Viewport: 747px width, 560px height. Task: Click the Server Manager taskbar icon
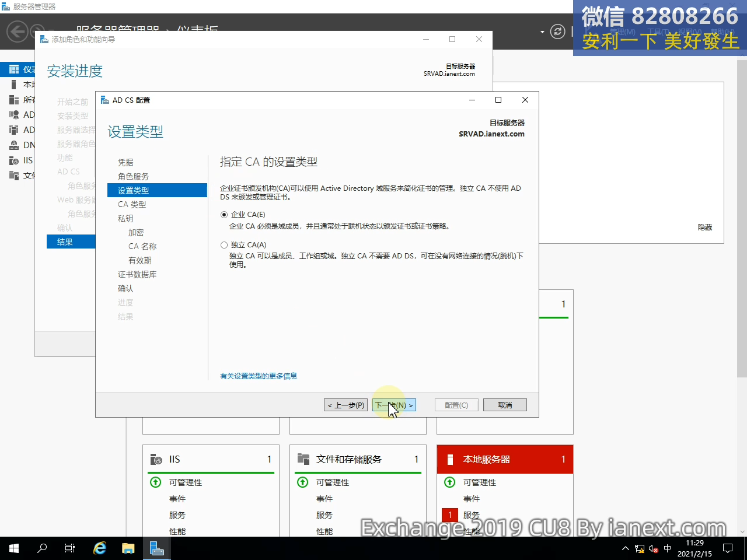pyautogui.click(x=156, y=548)
